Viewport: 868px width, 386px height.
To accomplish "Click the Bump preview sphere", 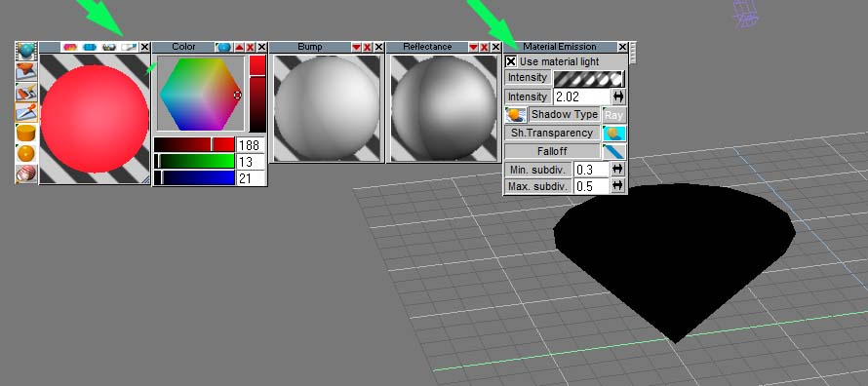I will pyautogui.click(x=327, y=108).
